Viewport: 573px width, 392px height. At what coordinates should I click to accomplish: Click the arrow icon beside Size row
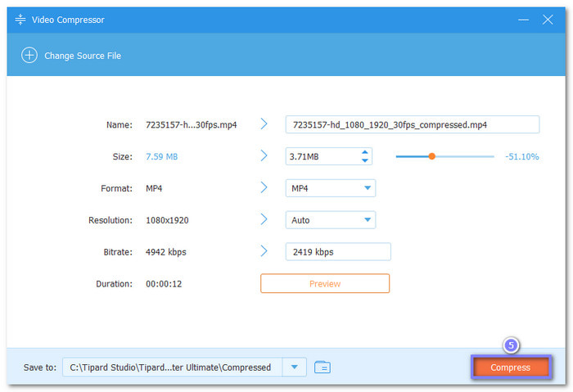tap(264, 155)
